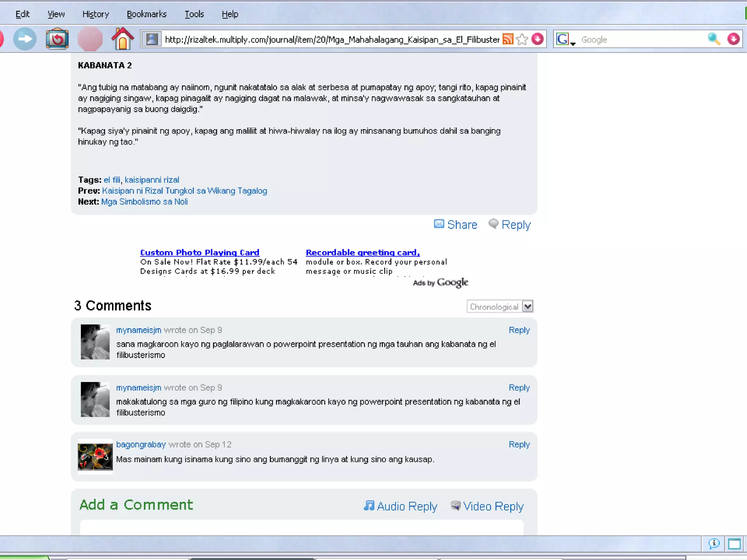Click the bagongrabay flower avatar thumbnail
This screenshot has width=747, height=560.
95,456
